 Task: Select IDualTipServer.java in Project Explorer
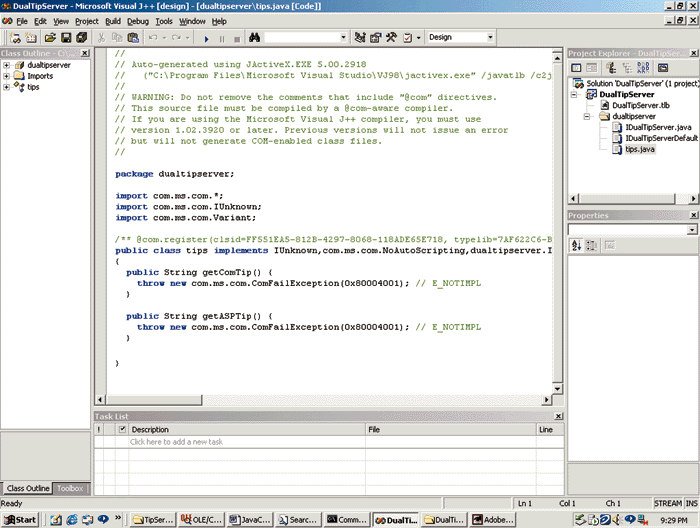pos(656,127)
